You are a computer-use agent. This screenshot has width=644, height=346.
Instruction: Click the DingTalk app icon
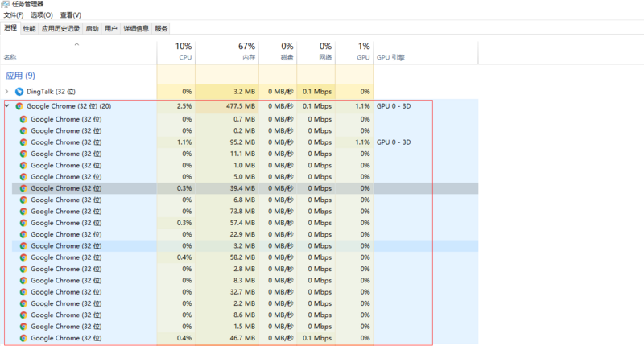[x=19, y=92]
